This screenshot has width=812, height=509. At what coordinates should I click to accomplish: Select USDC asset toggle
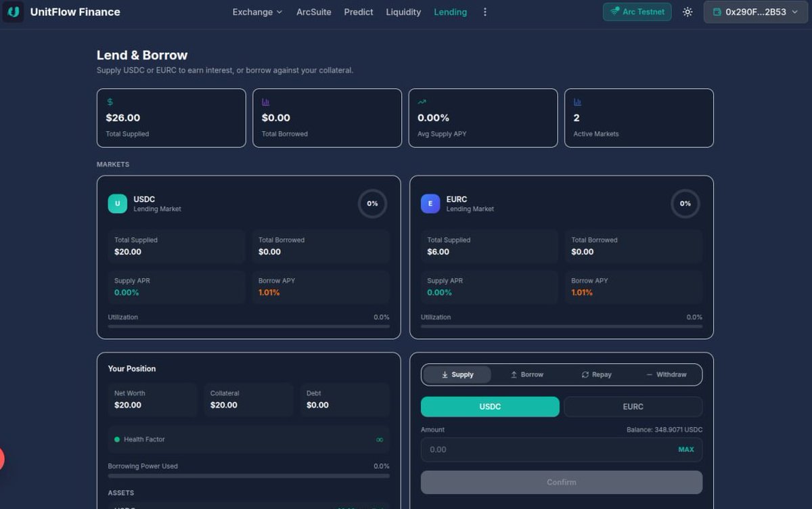click(490, 407)
